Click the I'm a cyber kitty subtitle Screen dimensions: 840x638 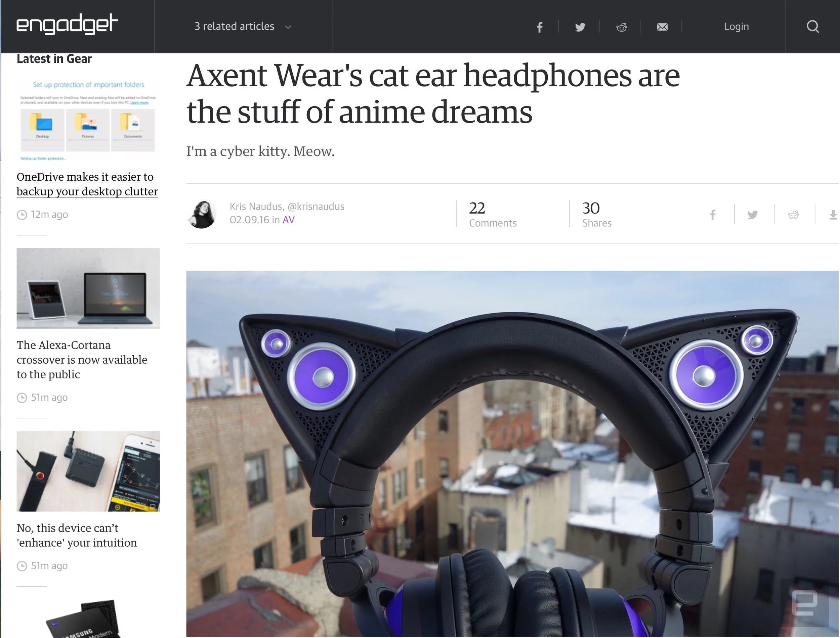coord(260,151)
